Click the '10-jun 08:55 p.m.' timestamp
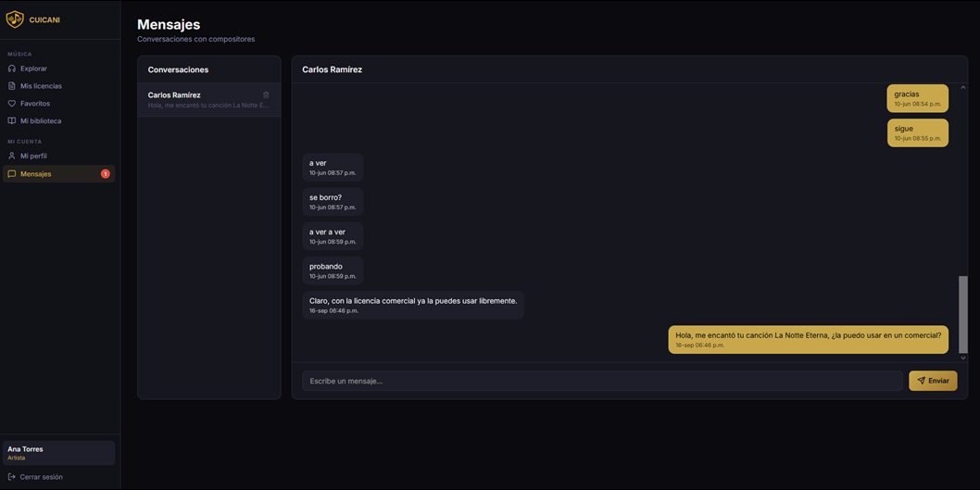The image size is (980, 490). point(918,138)
